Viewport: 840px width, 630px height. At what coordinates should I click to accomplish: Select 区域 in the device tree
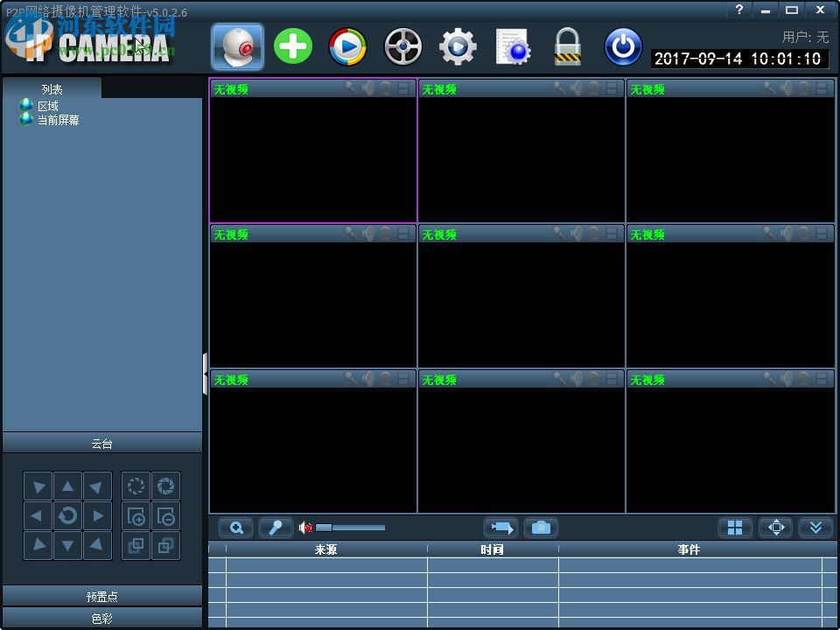coord(47,106)
